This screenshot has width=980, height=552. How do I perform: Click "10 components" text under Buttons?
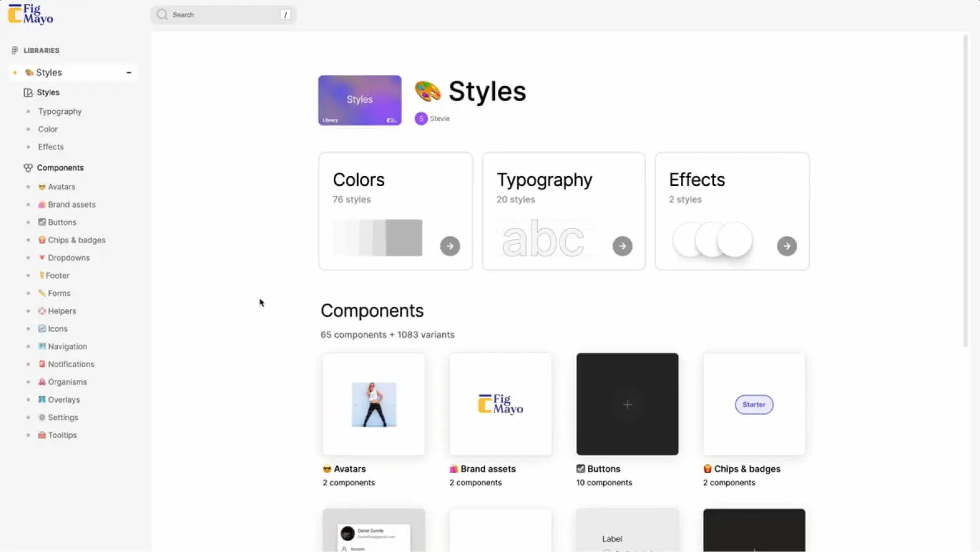(x=604, y=482)
